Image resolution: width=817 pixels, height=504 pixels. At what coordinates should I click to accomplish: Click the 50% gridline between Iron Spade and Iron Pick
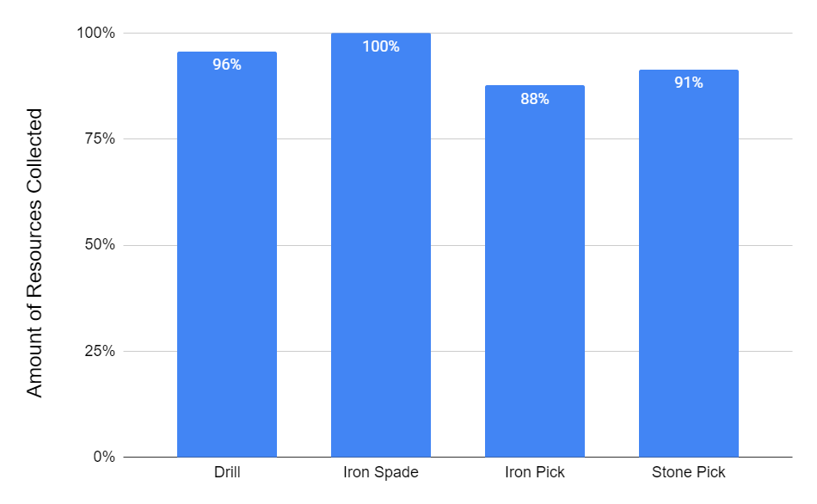pos(458,245)
